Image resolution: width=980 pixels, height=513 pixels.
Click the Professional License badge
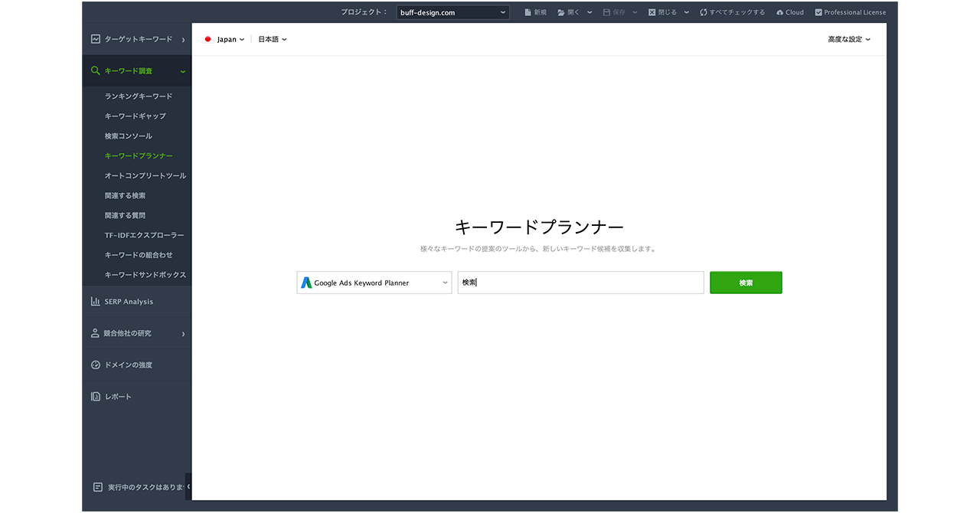850,12
